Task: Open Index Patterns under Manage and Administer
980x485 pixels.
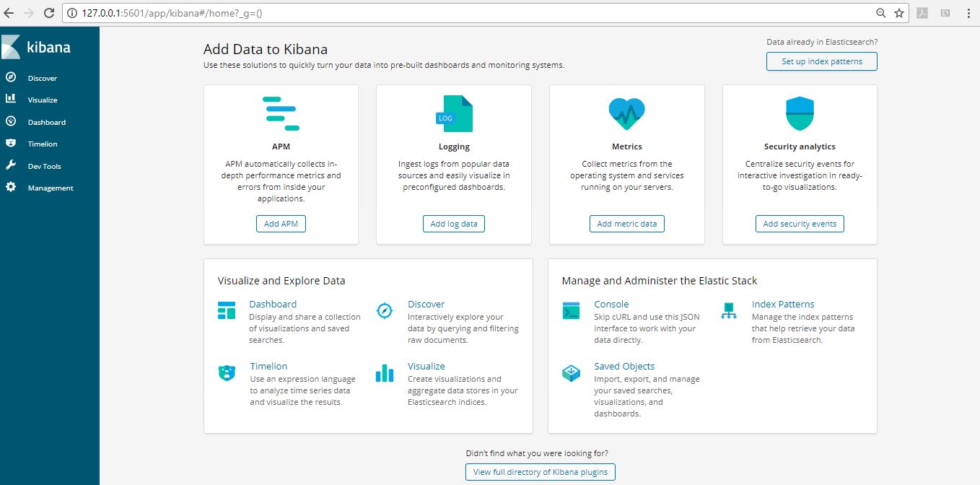Action: 783,304
